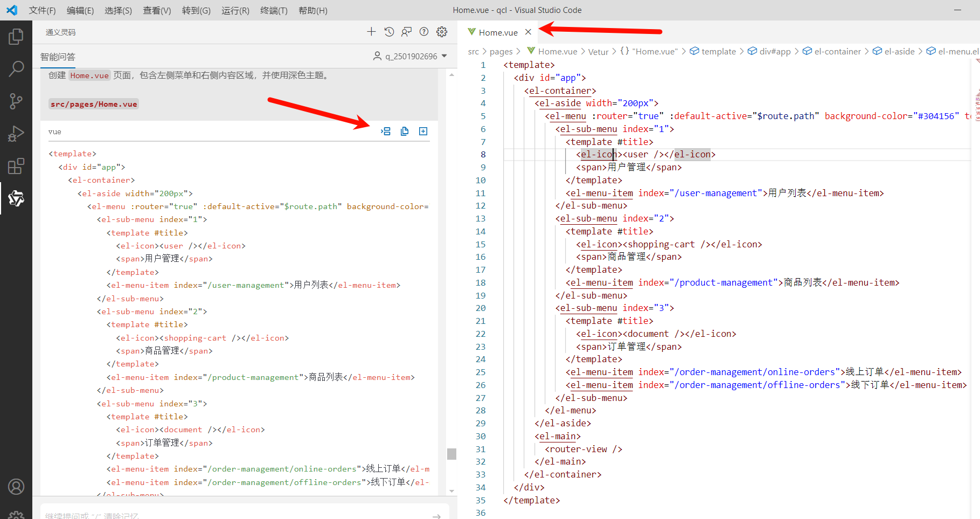Click the feedback person-chat icon
This screenshot has width=980, height=519.
tap(406, 32)
